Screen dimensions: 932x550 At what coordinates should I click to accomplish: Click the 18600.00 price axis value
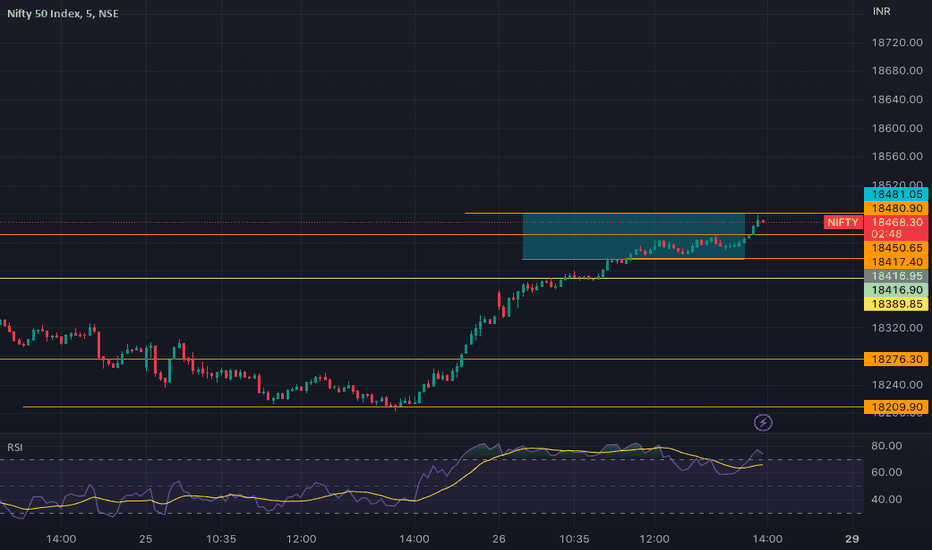point(897,128)
